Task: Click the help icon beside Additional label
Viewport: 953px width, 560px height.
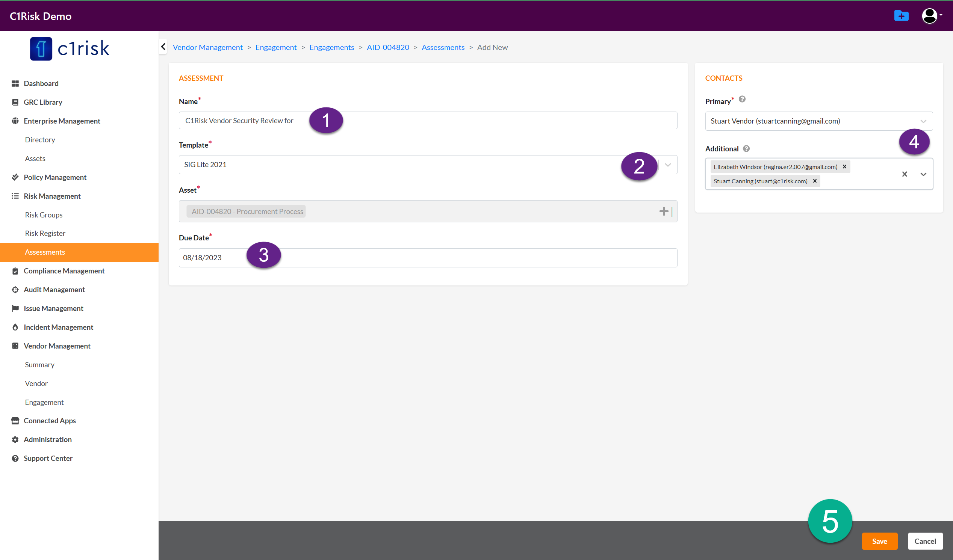Action: pyautogui.click(x=746, y=149)
